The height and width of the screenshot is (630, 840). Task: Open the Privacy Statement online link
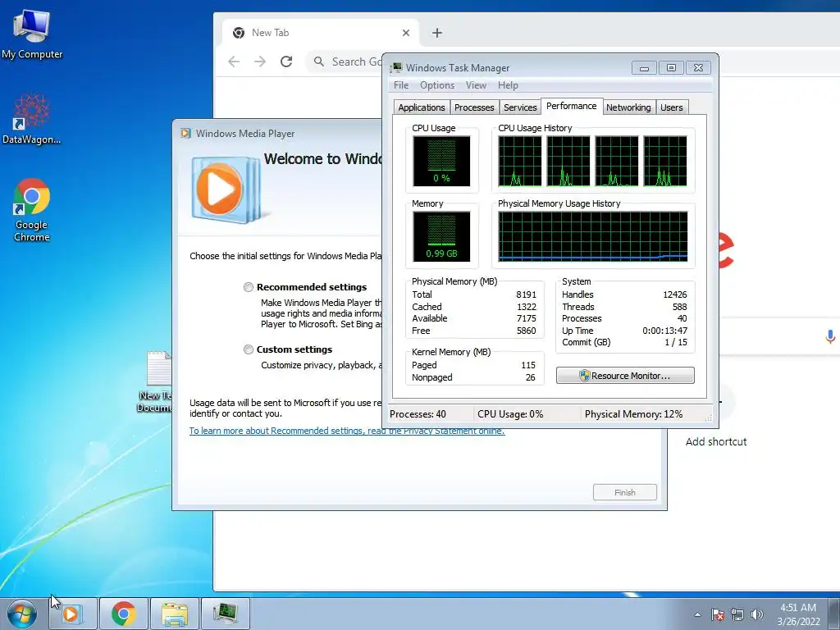tap(347, 431)
